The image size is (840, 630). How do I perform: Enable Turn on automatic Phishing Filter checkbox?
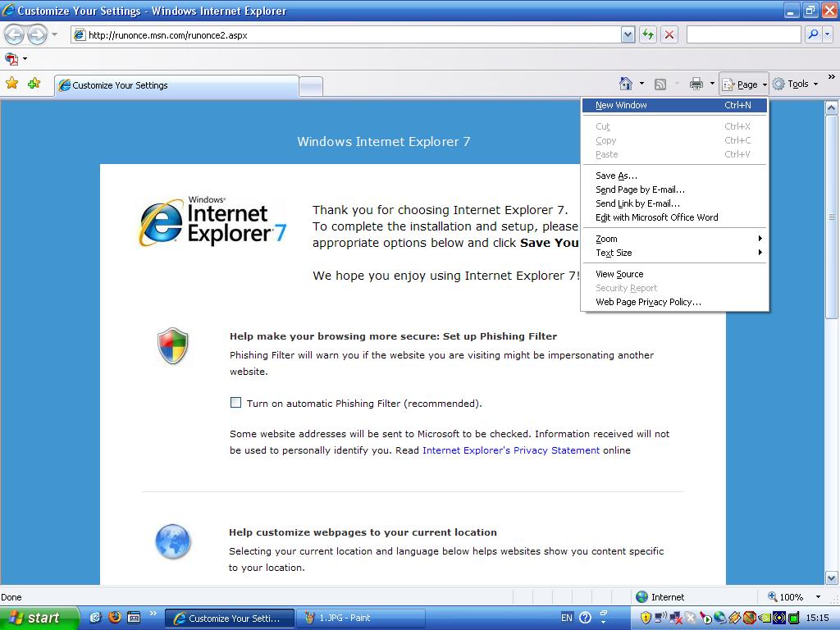(235, 402)
